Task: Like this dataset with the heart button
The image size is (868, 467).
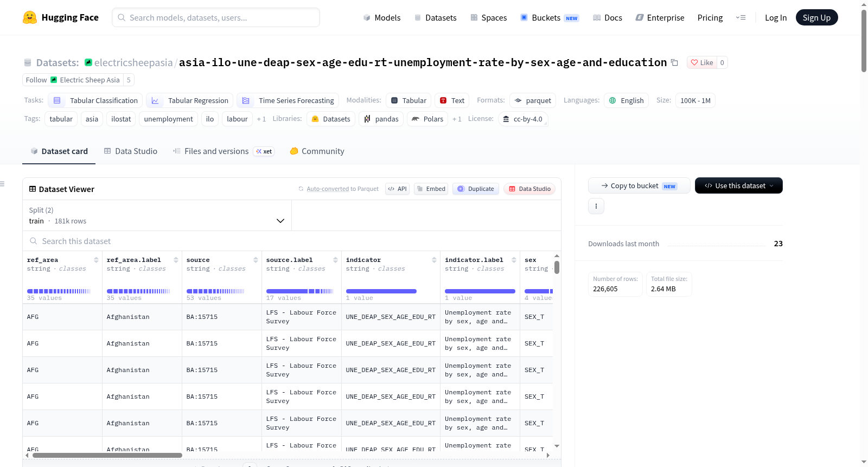Action: pyautogui.click(x=701, y=62)
